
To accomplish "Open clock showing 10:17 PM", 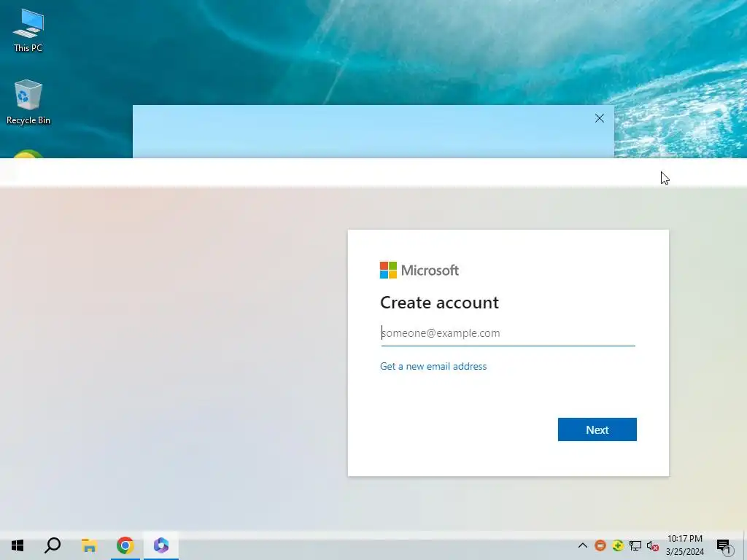I will pos(684,545).
